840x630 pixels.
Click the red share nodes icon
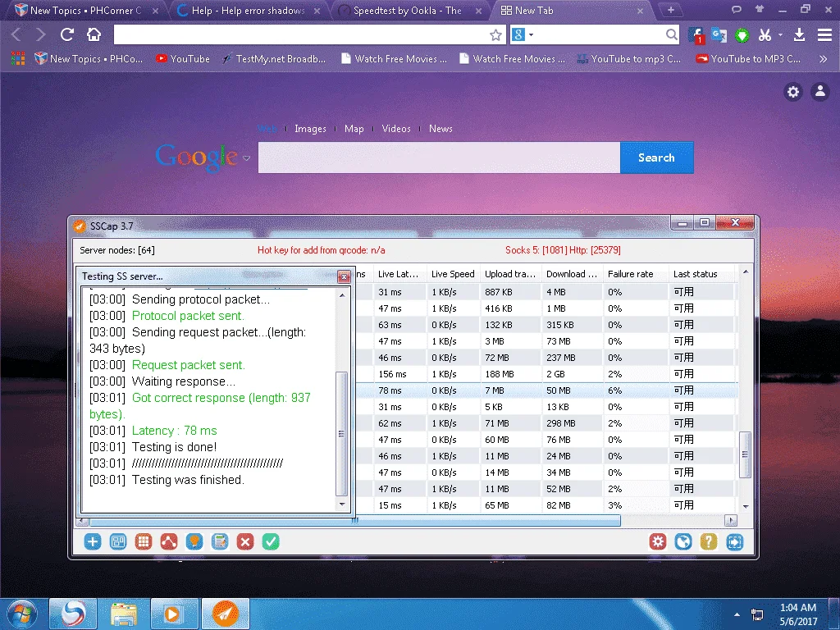[169, 541]
